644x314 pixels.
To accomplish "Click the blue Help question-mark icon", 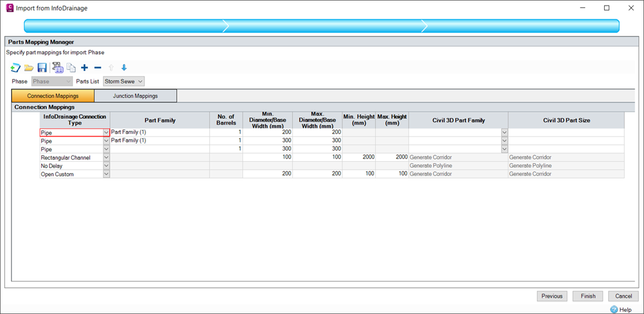I will coord(614,309).
